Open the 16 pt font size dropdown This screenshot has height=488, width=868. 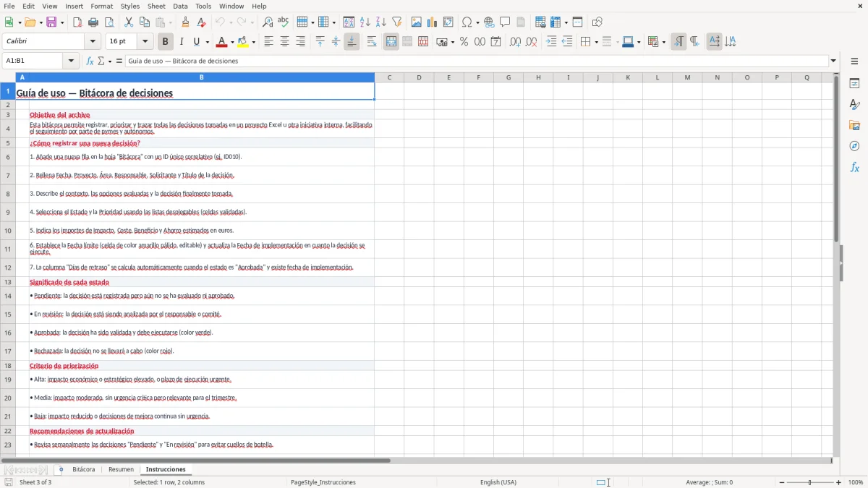tap(145, 42)
